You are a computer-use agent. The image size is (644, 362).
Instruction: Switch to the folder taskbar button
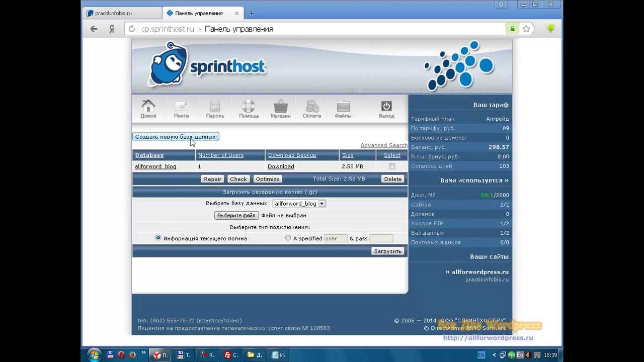click(255, 355)
